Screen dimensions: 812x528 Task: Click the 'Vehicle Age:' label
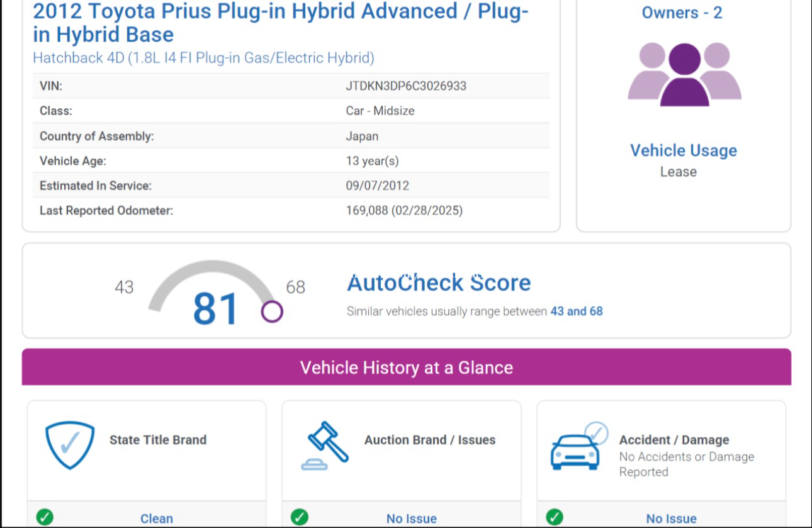[x=72, y=161]
